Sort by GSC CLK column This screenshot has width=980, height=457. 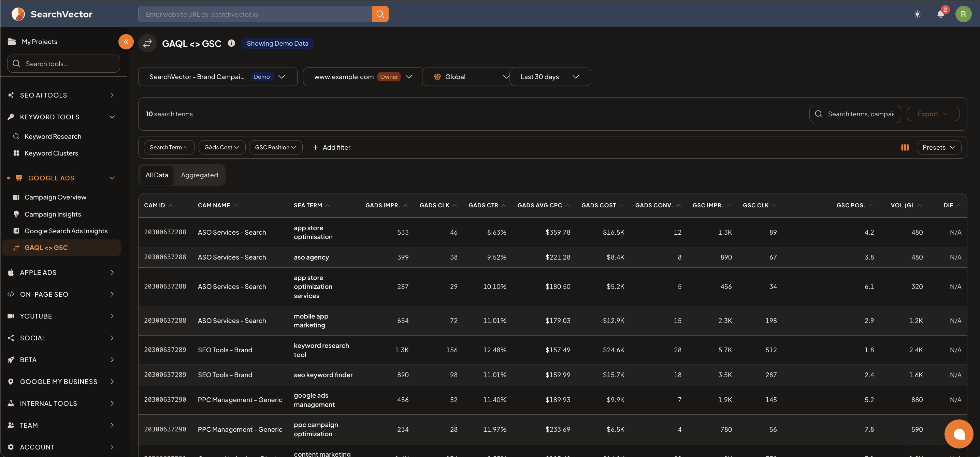point(759,205)
